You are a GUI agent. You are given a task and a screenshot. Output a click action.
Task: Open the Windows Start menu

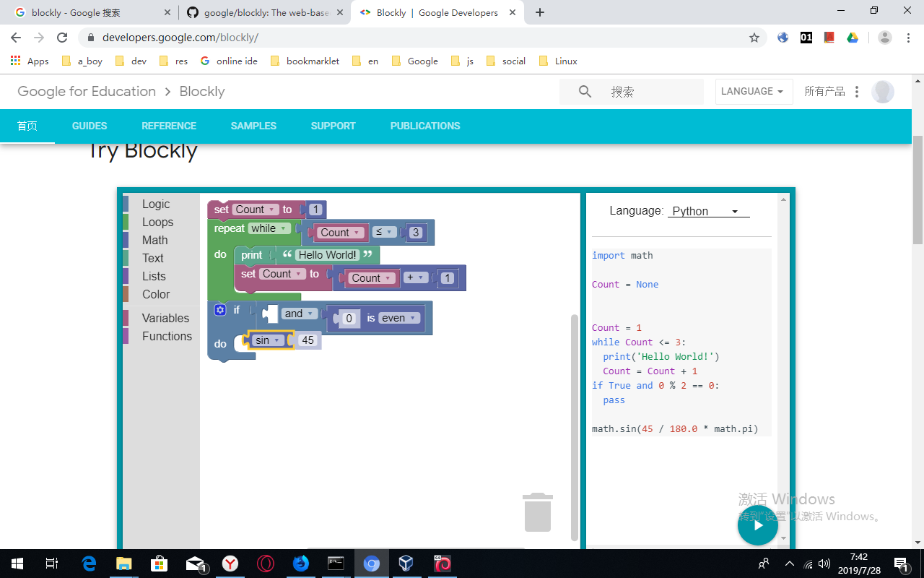tap(17, 564)
